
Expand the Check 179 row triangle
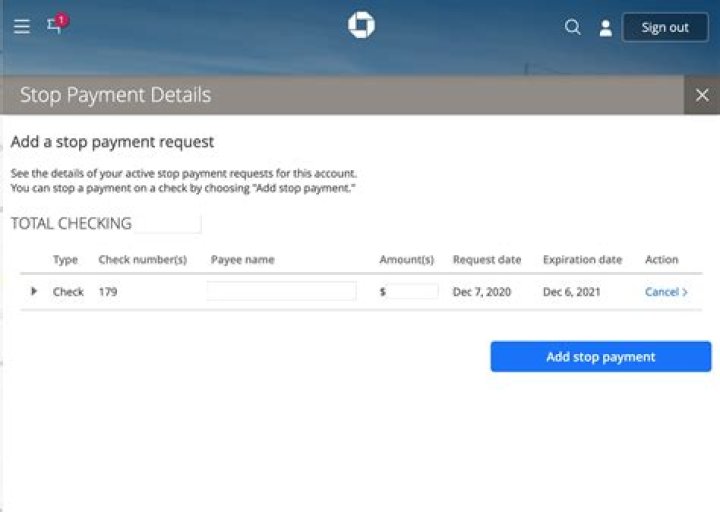(34, 291)
